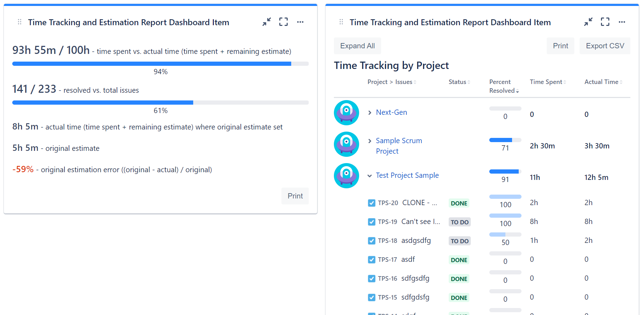Screen dimensions: 644x315
Task: Uncheck the TPS-17 issue checkbox
Action: coord(371,259)
